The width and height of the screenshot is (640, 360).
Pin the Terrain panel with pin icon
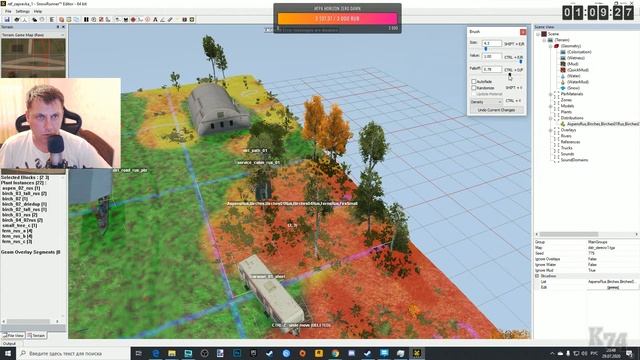(x=58, y=27)
